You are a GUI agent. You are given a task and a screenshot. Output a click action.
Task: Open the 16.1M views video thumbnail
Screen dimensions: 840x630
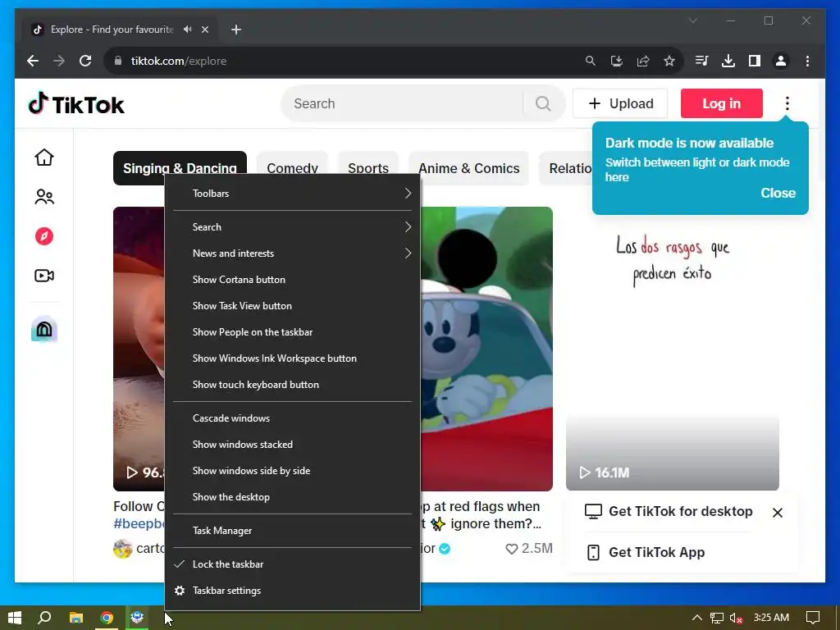pyautogui.click(x=673, y=349)
